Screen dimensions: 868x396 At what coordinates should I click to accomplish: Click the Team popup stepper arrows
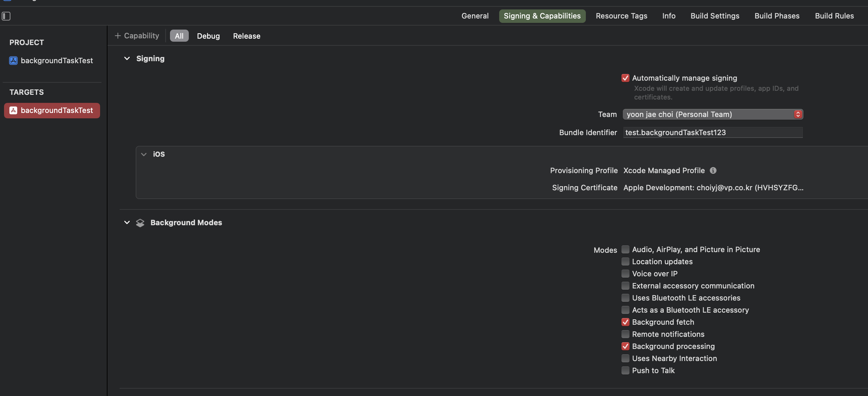pyautogui.click(x=797, y=114)
